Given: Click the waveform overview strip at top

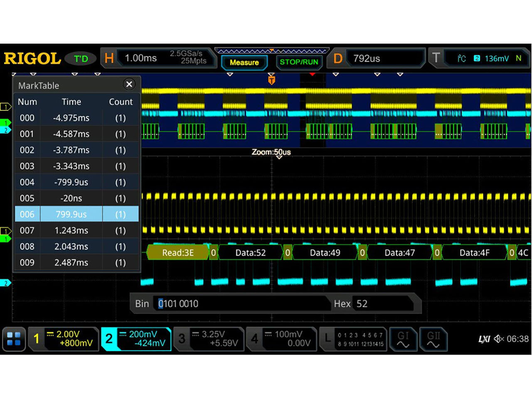Looking at the screenshot, I should tap(272, 50).
